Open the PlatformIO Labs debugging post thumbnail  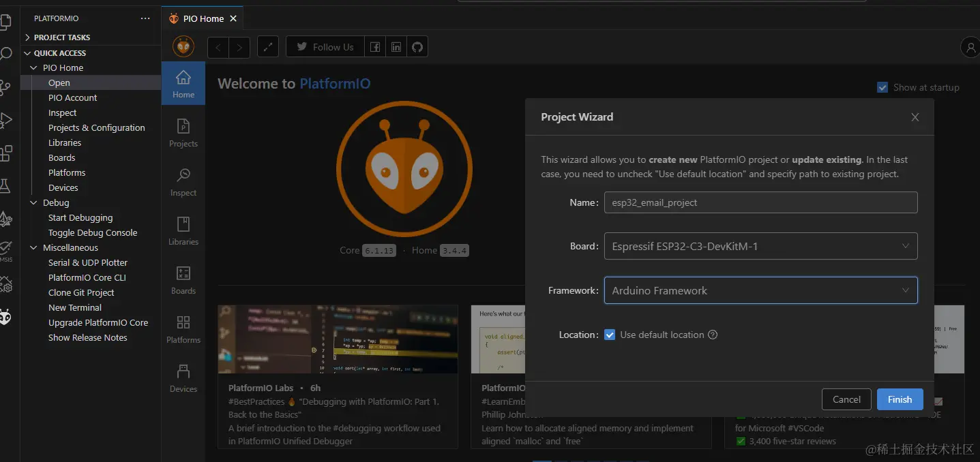[x=338, y=339]
